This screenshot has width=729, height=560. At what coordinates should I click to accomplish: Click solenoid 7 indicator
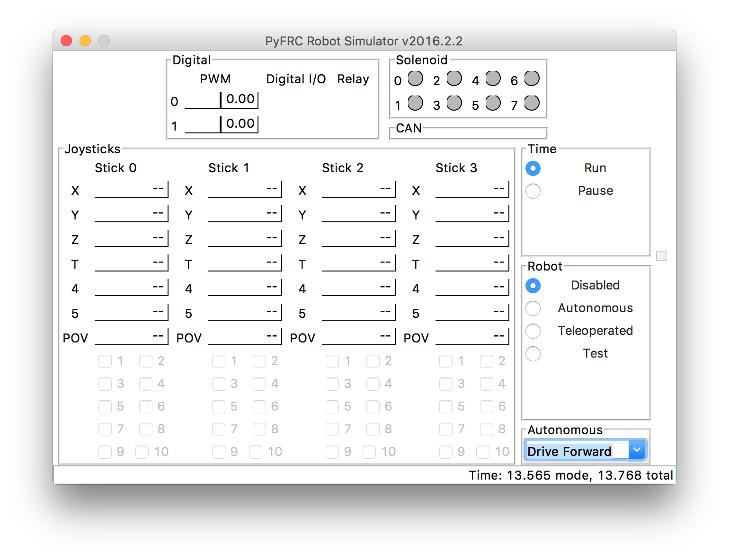(532, 103)
